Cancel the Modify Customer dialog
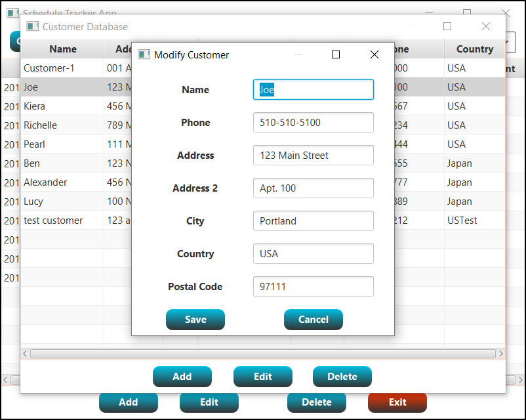 [314, 320]
